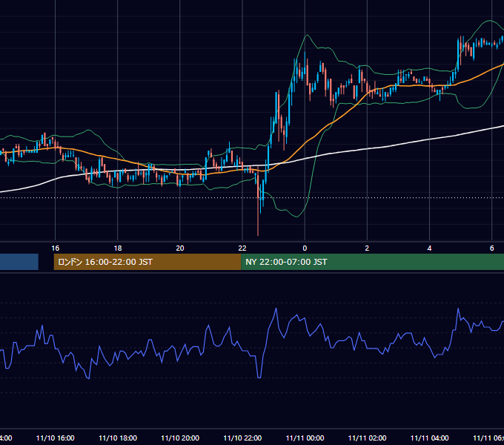Click the 11/11 02:00 time label
This screenshot has height=445, width=504.
tap(367, 438)
